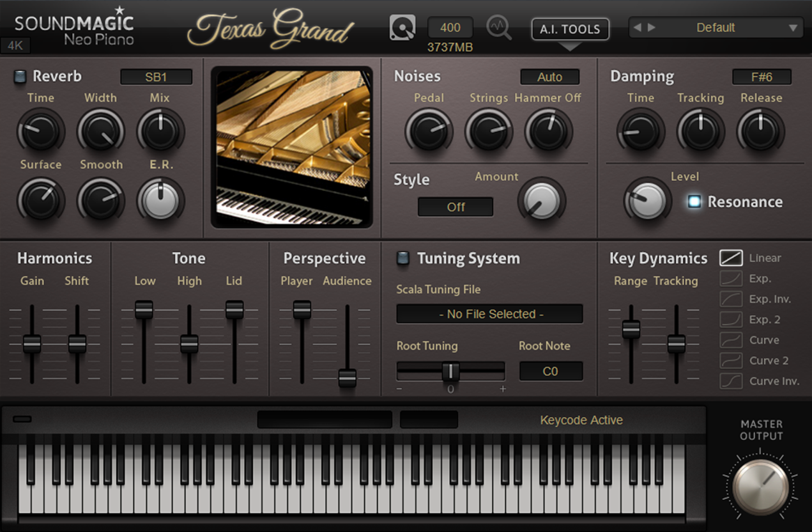Viewport: 812px width, 532px height.
Task: Click the Reverb Surface knob
Action: (x=41, y=201)
